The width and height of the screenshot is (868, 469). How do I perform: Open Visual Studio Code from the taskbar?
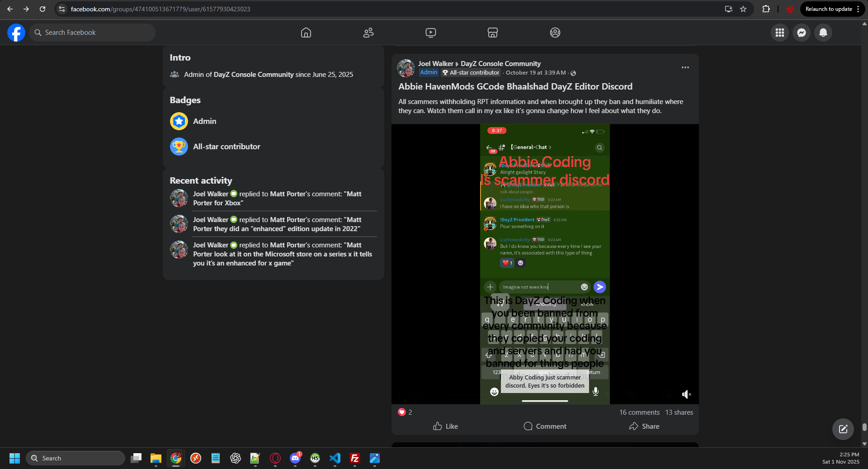tap(335, 458)
